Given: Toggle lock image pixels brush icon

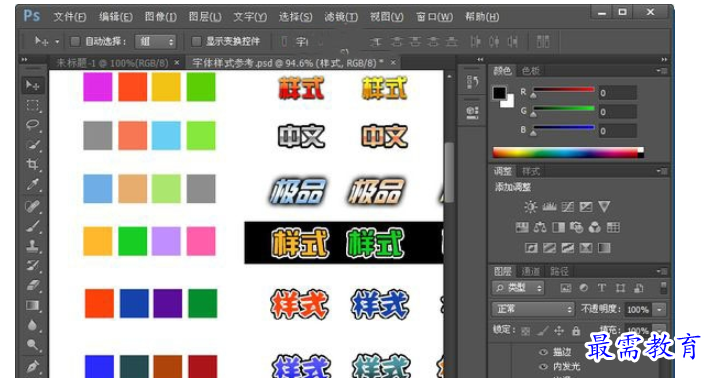Looking at the screenshot, I should (x=542, y=331).
